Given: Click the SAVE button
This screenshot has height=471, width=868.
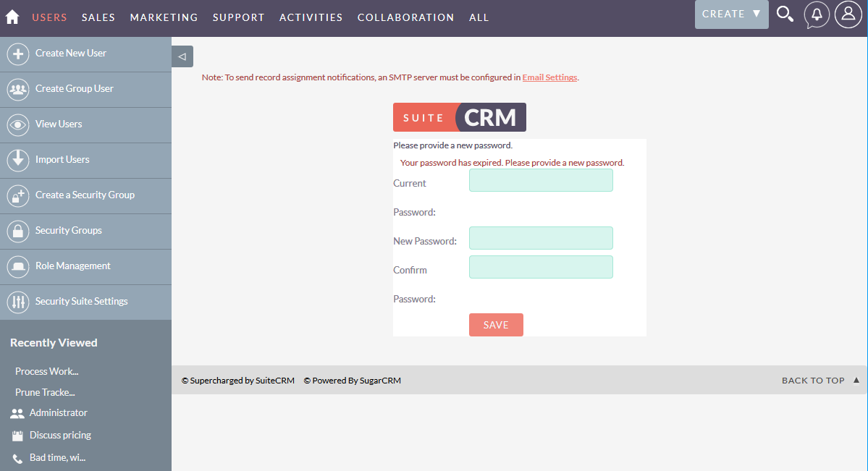Looking at the screenshot, I should tap(496, 325).
